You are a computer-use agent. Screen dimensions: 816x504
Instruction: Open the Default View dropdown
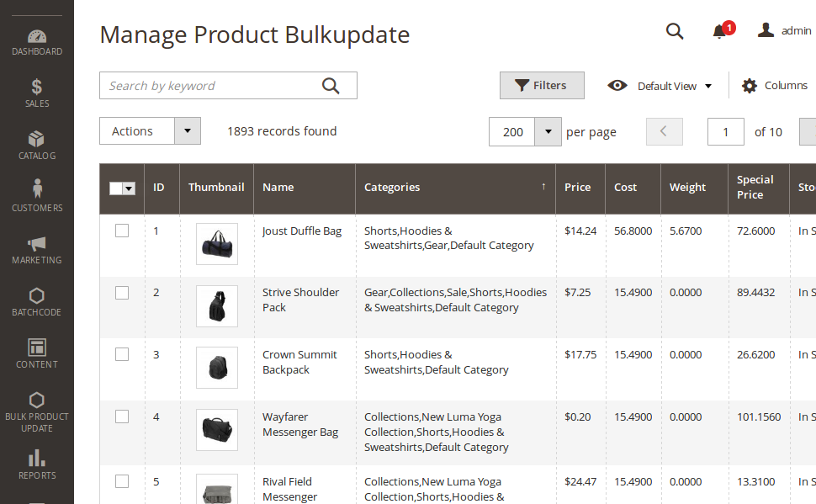click(660, 86)
